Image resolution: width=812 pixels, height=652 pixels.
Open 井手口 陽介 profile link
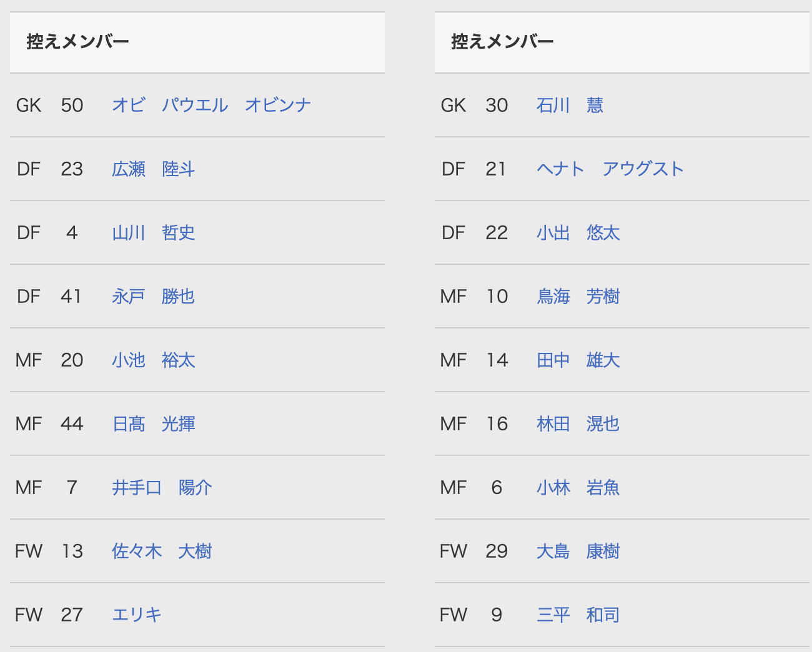(x=162, y=487)
